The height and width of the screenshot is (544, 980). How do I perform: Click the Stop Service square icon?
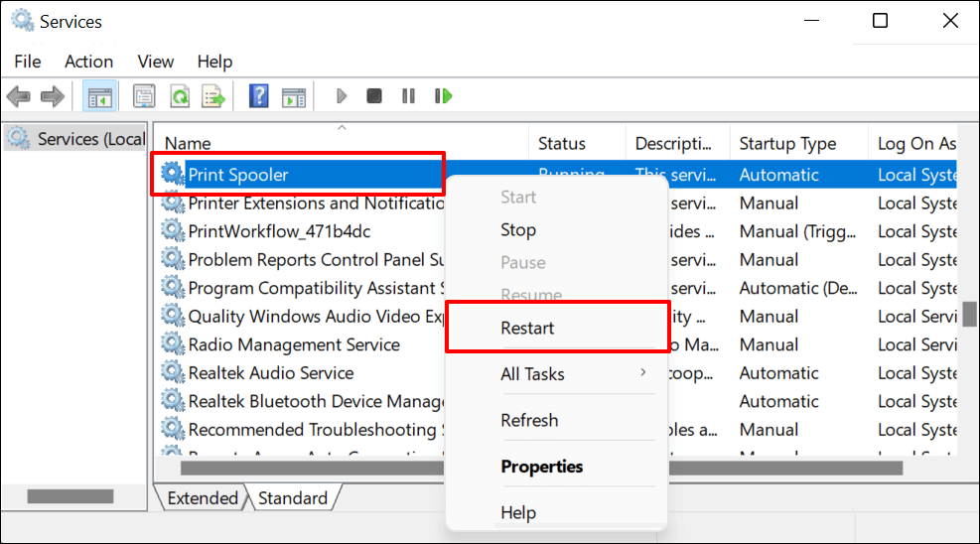coord(374,96)
